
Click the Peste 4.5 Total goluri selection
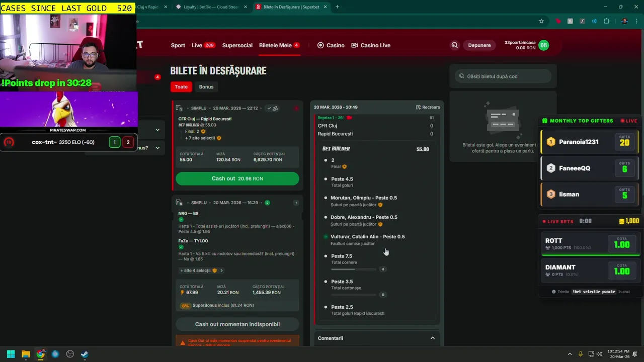pyautogui.click(x=342, y=182)
